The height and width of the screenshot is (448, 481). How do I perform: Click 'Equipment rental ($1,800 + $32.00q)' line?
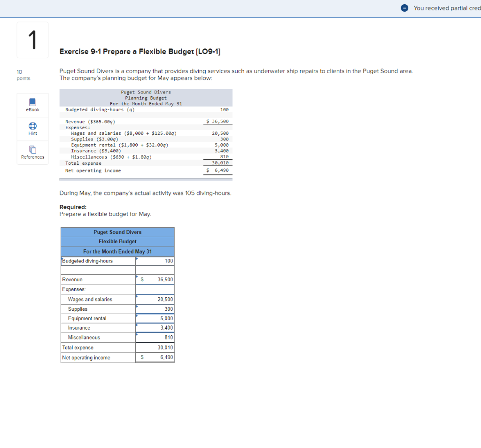pyautogui.click(x=120, y=145)
